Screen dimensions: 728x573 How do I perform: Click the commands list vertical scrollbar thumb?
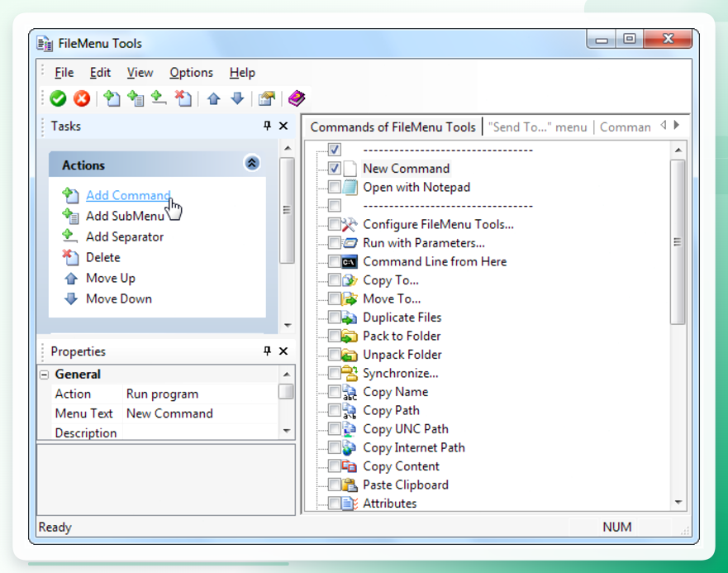coord(678,241)
